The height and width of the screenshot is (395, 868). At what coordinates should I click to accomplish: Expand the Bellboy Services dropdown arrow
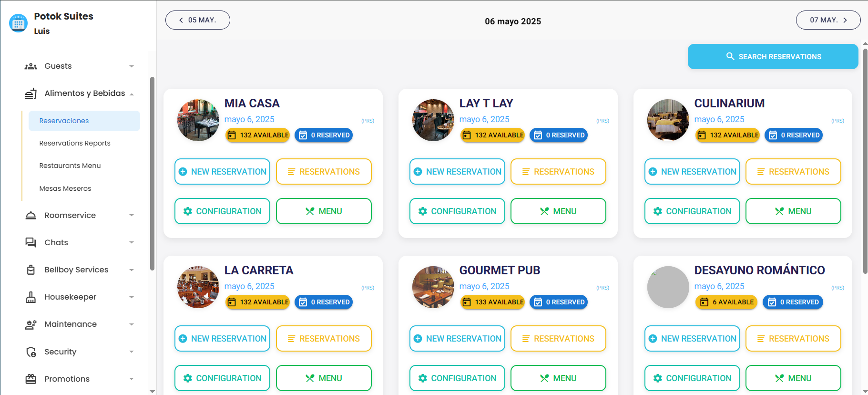pyautogui.click(x=132, y=270)
